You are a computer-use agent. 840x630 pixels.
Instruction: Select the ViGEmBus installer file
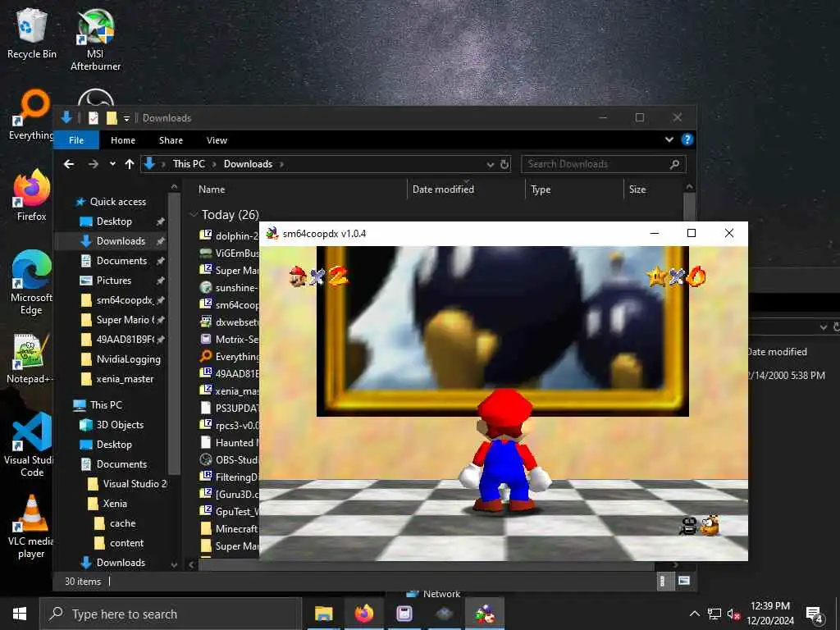(x=230, y=253)
